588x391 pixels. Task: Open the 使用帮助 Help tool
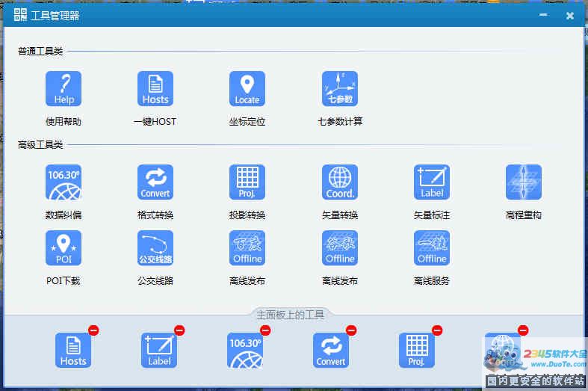point(64,89)
